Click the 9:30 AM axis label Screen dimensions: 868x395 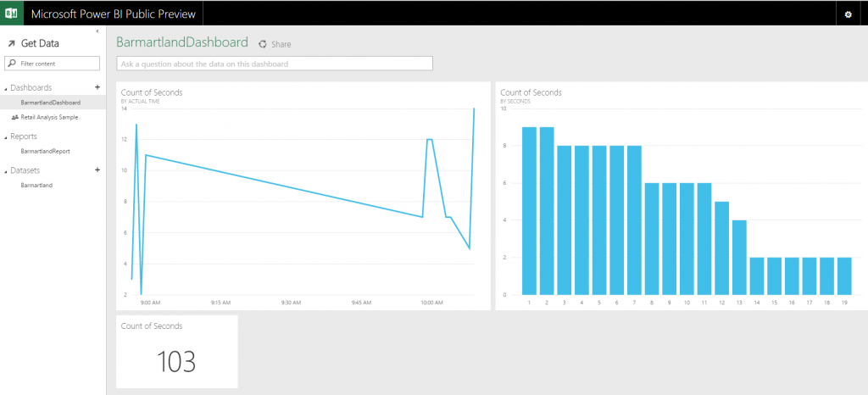tap(292, 303)
